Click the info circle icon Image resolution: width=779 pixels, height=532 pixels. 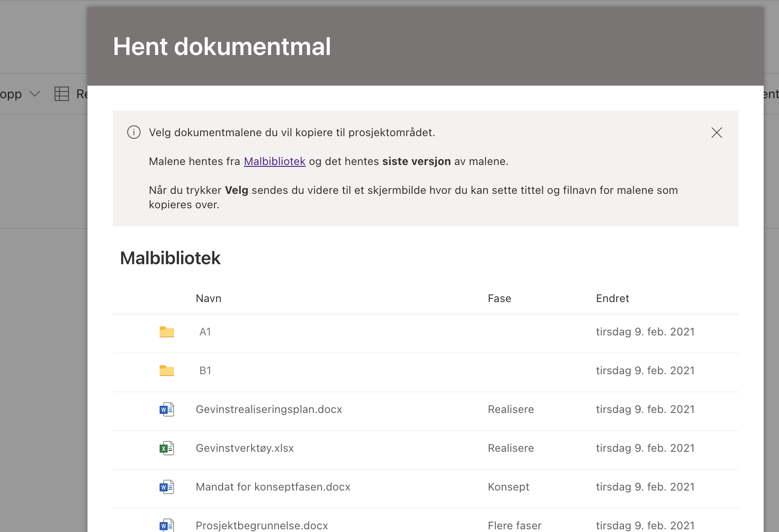(134, 133)
